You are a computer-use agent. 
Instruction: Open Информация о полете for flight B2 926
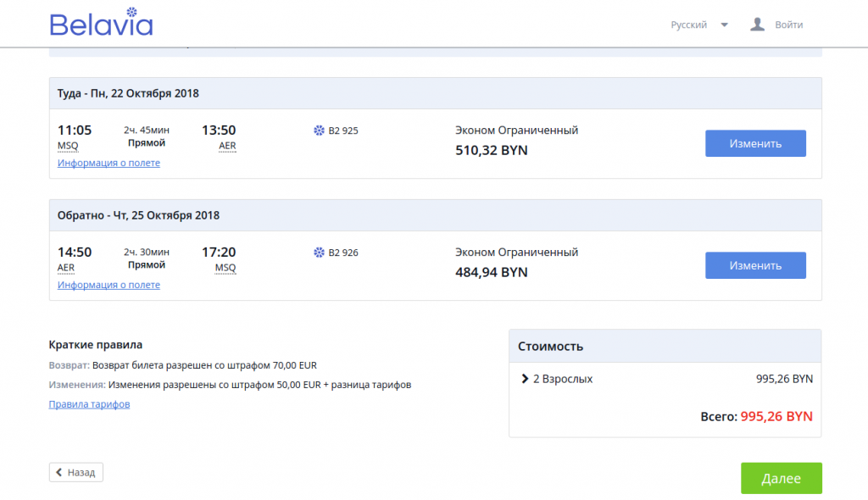pos(108,285)
